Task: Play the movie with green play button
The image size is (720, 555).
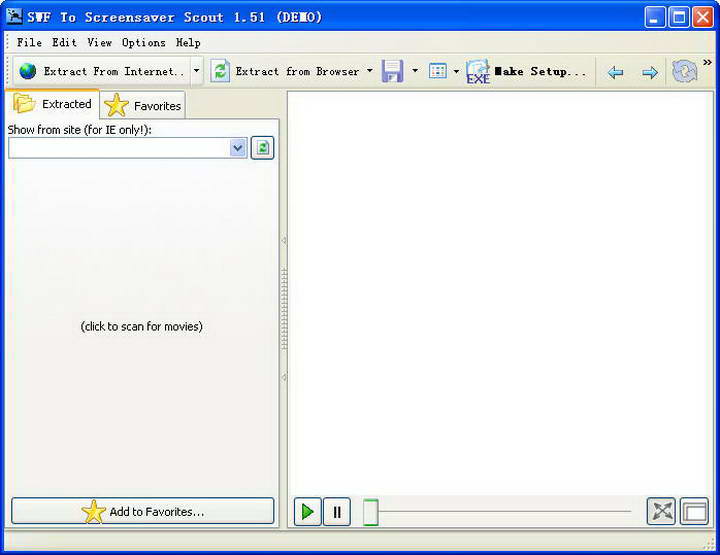Action: click(307, 511)
